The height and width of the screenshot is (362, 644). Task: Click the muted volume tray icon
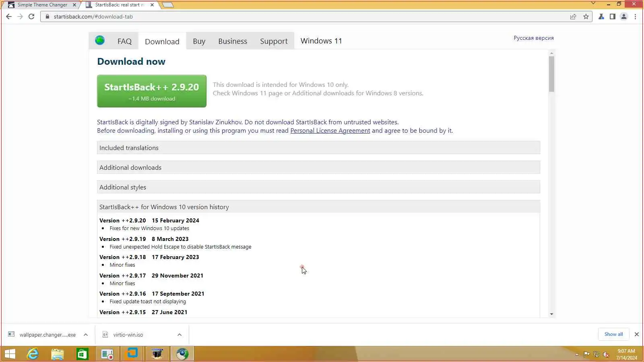[606, 354]
